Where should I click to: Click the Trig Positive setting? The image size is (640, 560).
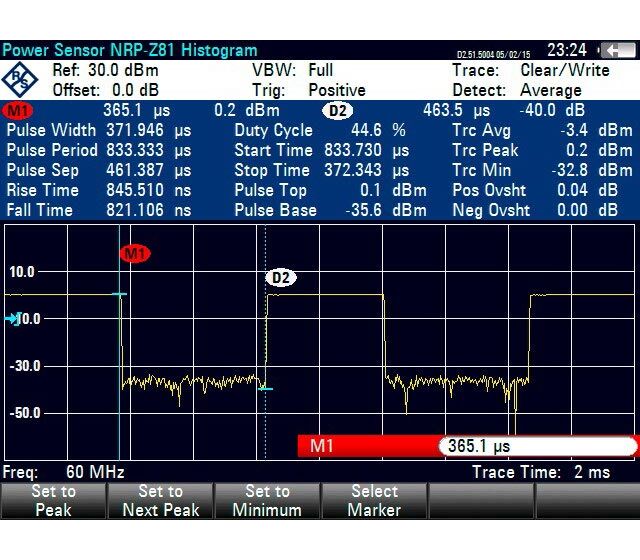click(x=308, y=90)
